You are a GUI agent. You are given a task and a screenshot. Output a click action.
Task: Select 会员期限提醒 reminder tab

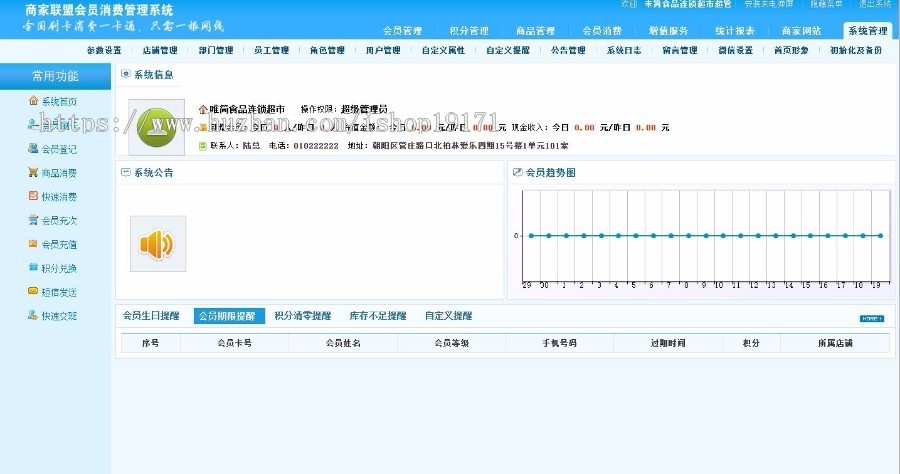[229, 316]
